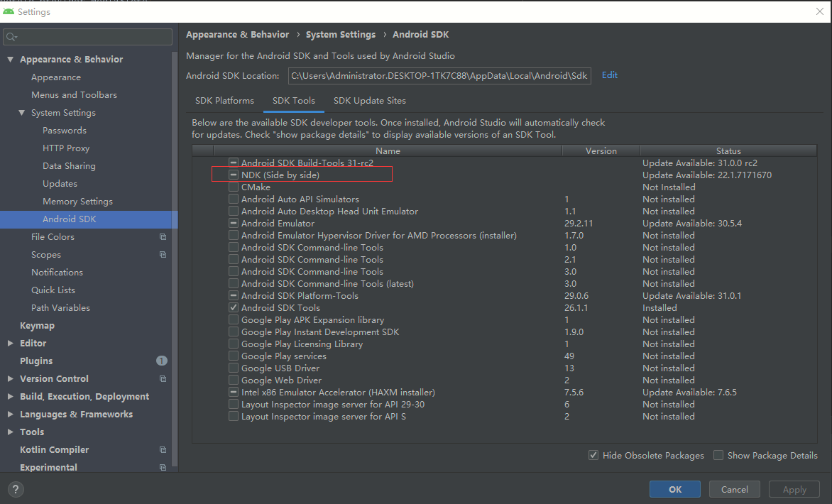
Task: Click the Android icon in Settings title bar
Action: (9, 11)
